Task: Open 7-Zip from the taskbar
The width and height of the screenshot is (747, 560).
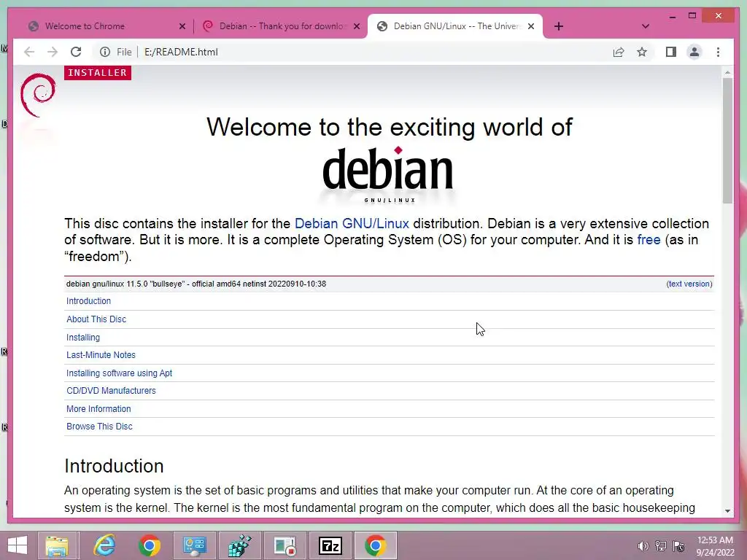Action: tap(330, 545)
